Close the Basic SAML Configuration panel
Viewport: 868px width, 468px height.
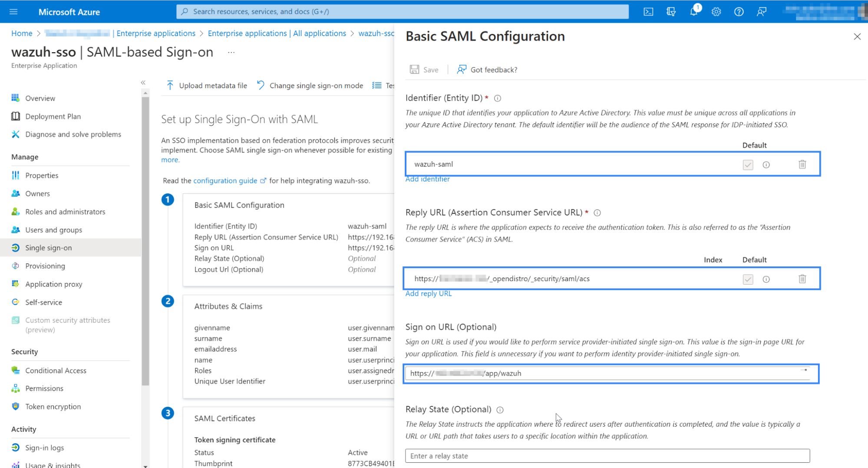(x=857, y=37)
